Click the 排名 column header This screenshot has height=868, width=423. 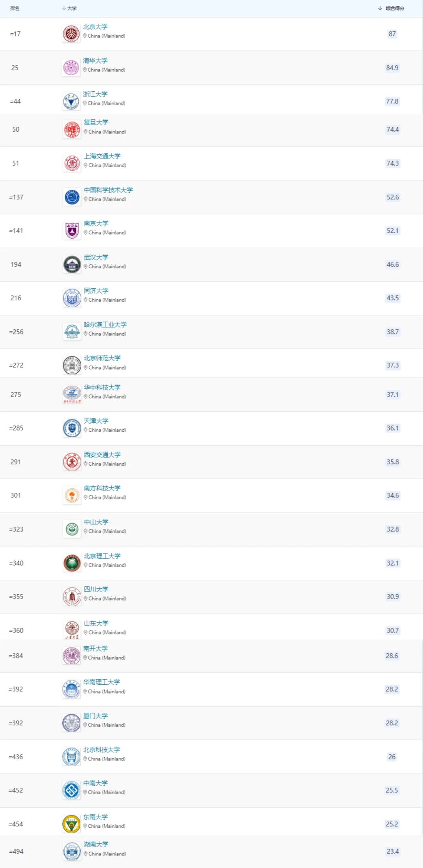(x=15, y=8)
